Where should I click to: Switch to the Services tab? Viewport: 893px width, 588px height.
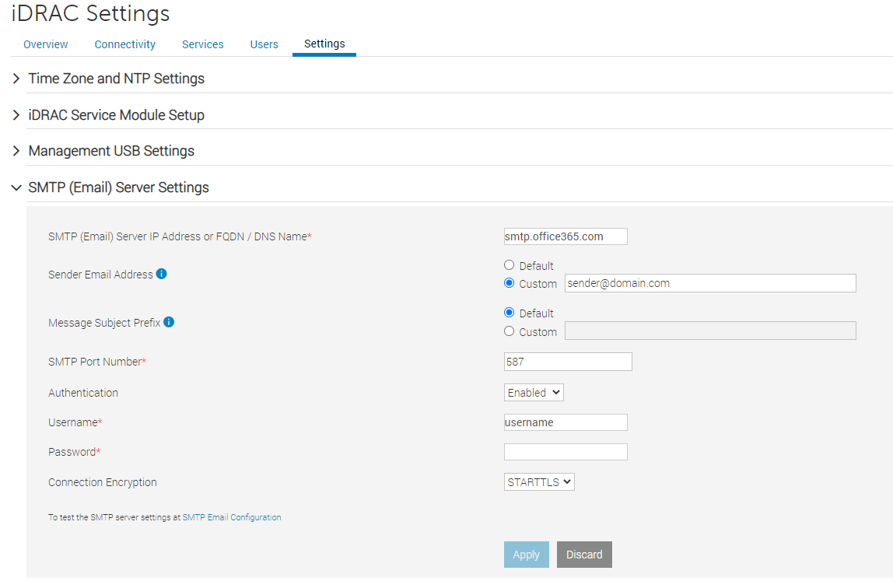(x=202, y=44)
